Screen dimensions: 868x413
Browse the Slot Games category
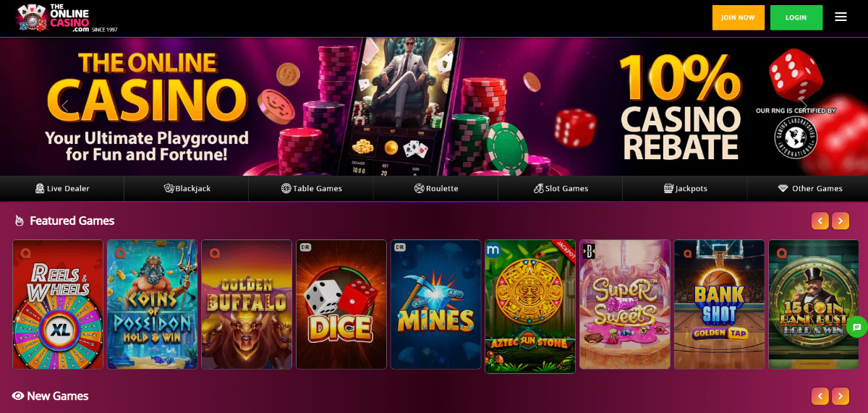(x=561, y=188)
